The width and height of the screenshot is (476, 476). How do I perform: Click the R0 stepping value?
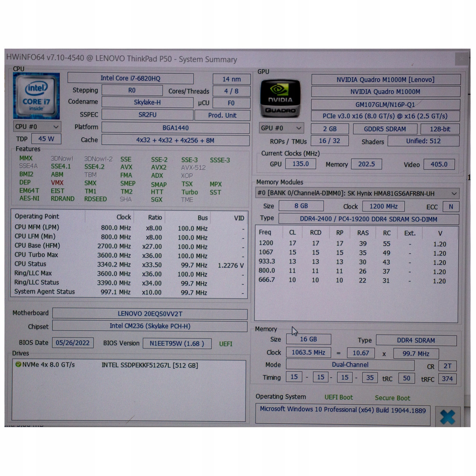point(132,90)
